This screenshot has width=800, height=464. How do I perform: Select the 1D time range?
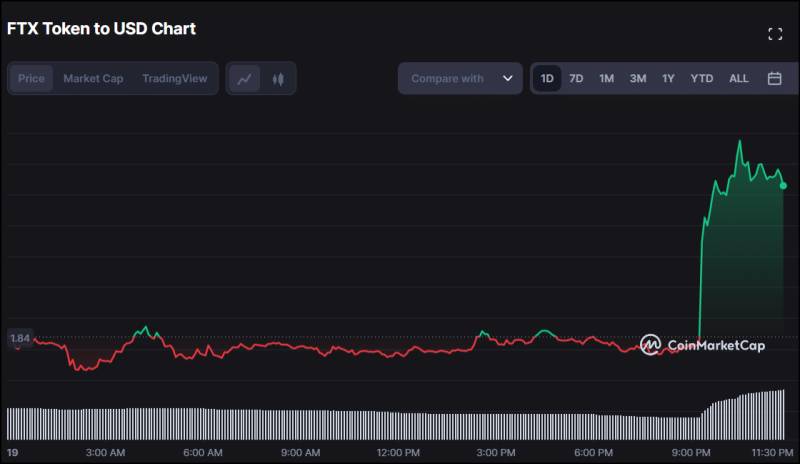pyautogui.click(x=547, y=79)
